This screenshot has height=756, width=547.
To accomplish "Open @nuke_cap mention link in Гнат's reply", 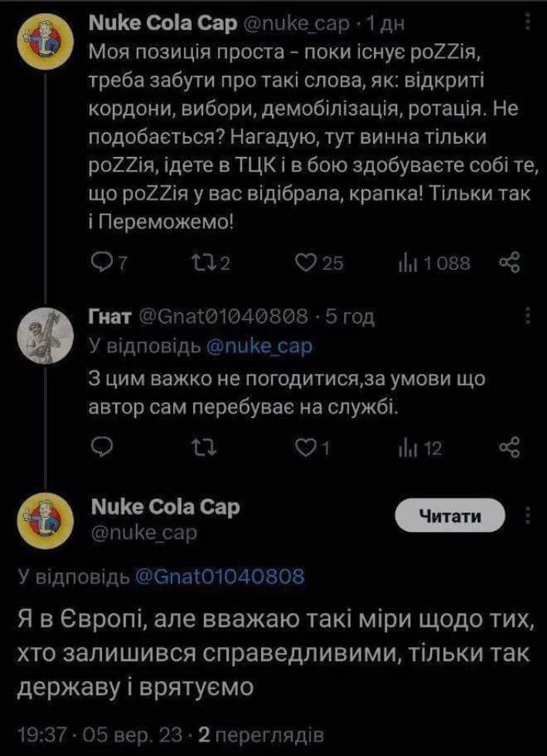I will point(260,347).
